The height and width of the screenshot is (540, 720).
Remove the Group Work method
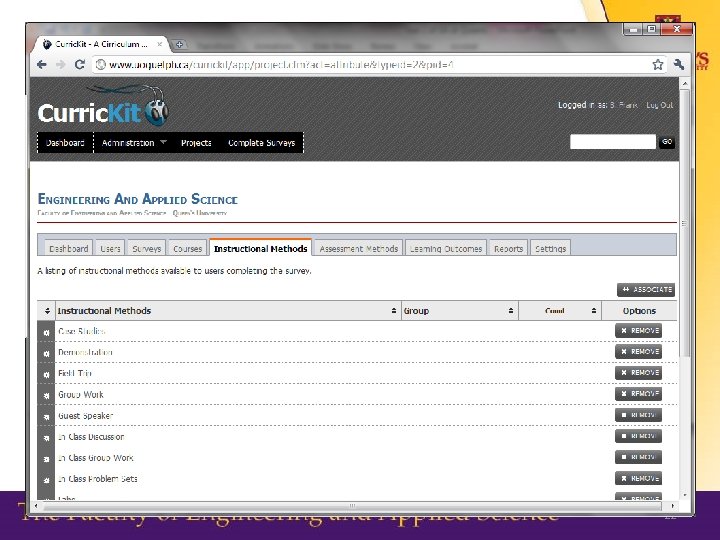coord(638,394)
